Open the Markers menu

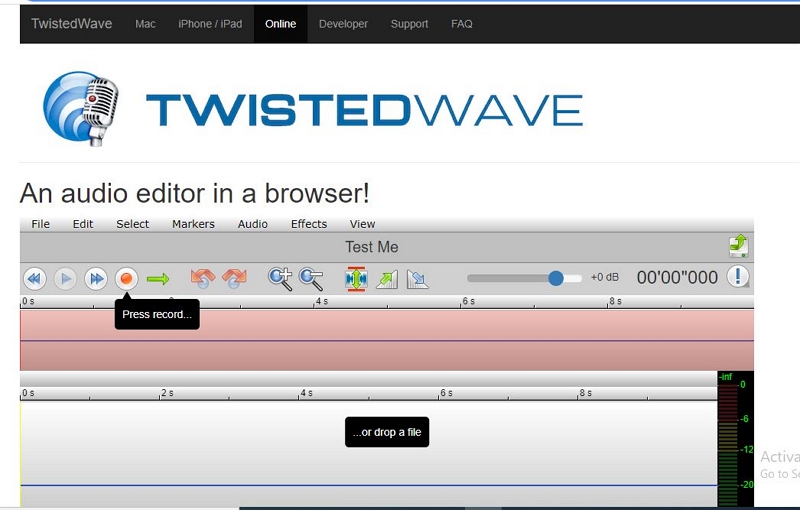pos(193,224)
